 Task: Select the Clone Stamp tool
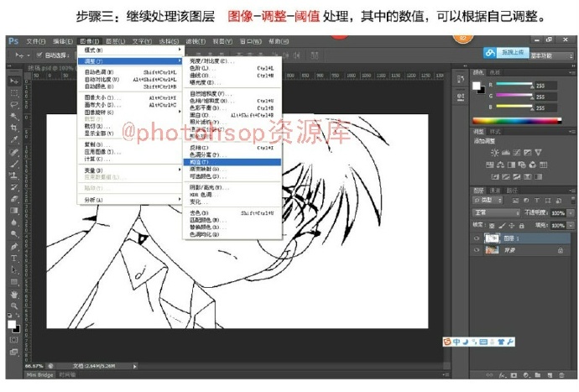[14, 175]
